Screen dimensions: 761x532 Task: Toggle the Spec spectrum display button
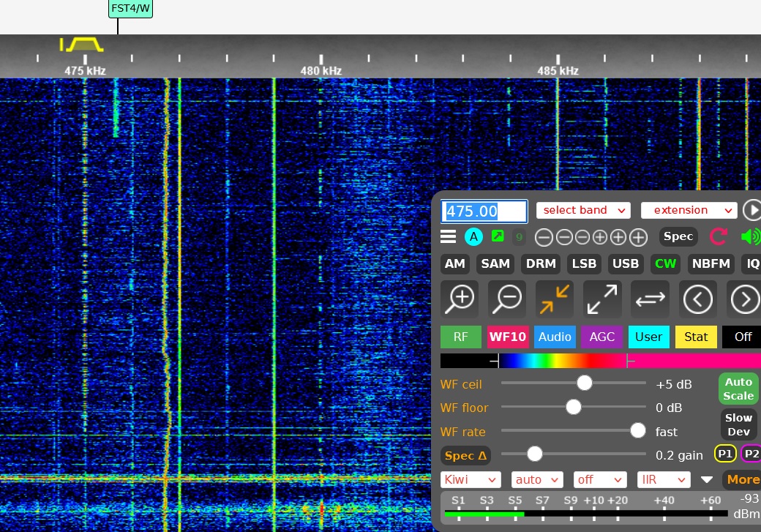pos(678,236)
